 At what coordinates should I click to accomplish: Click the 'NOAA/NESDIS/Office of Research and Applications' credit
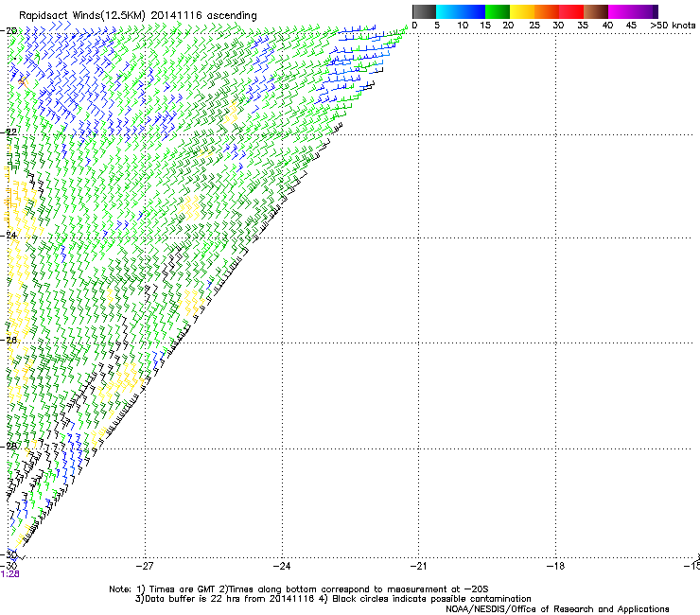[557, 609]
